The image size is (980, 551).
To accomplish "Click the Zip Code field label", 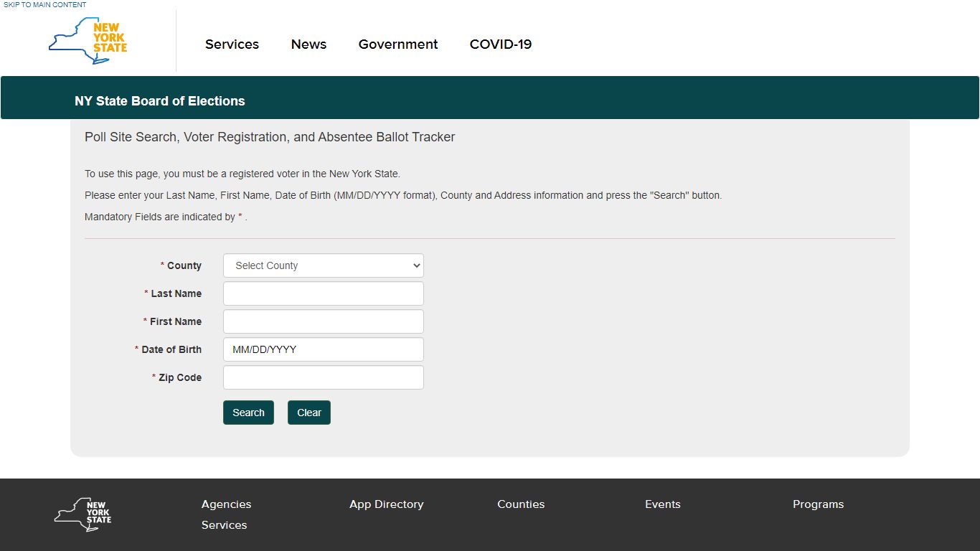I will point(176,377).
